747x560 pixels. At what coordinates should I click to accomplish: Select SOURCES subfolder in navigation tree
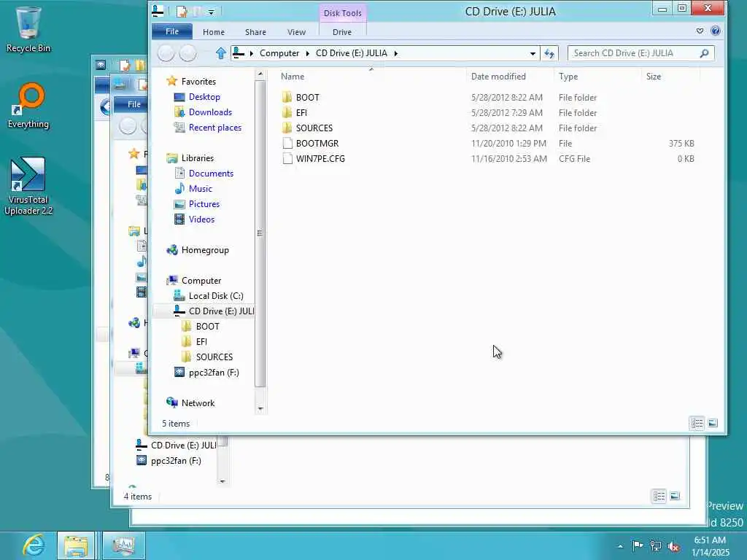[214, 357]
